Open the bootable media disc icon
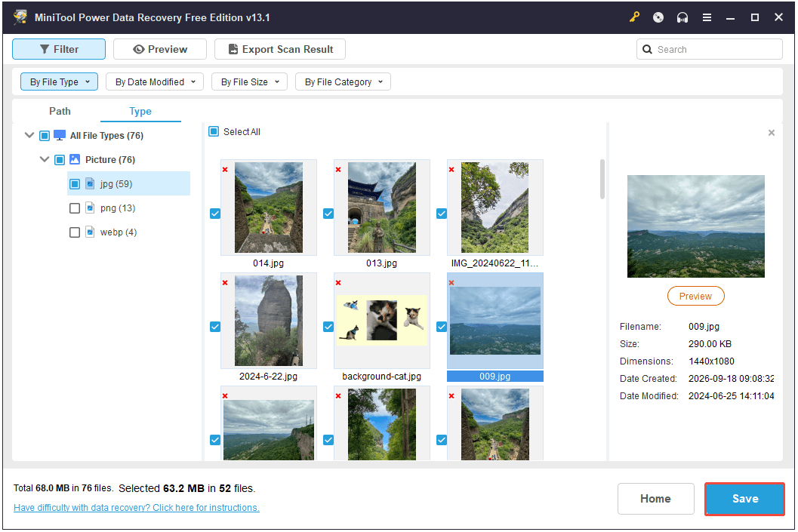The width and height of the screenshot is (798, 532). pyautogui.click(x=658, y=17)
